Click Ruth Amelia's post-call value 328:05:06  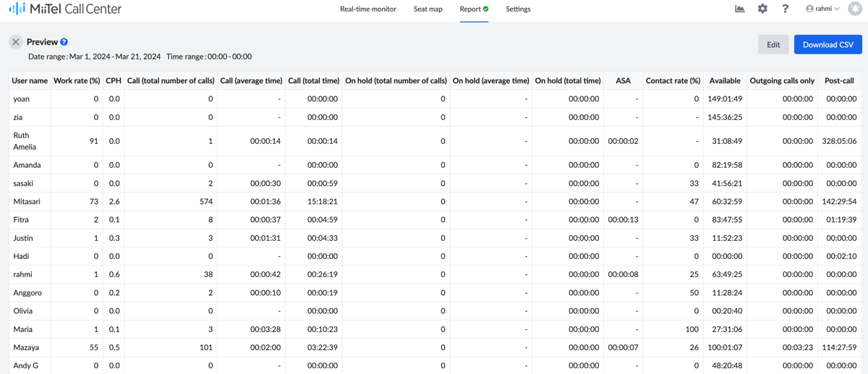point(839,141)
